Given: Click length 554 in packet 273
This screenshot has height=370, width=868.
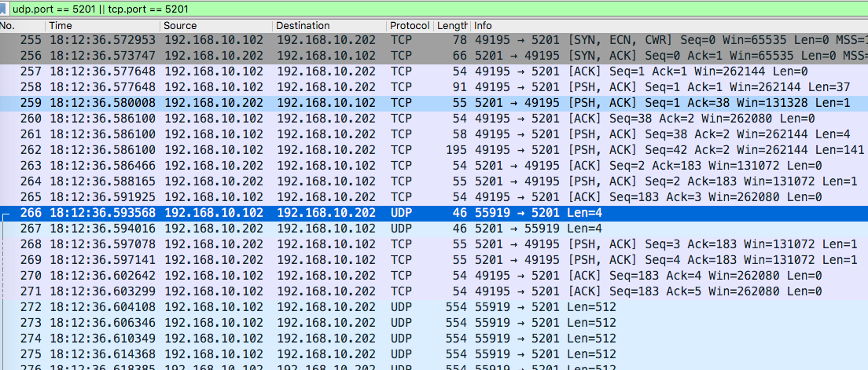Looking at the screenshot, I should [x=456, y=322].
